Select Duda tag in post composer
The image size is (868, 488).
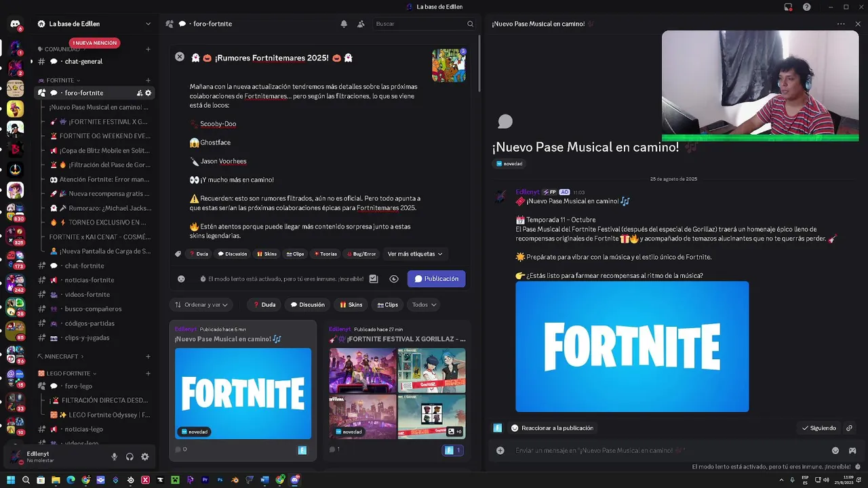point(198,254)
